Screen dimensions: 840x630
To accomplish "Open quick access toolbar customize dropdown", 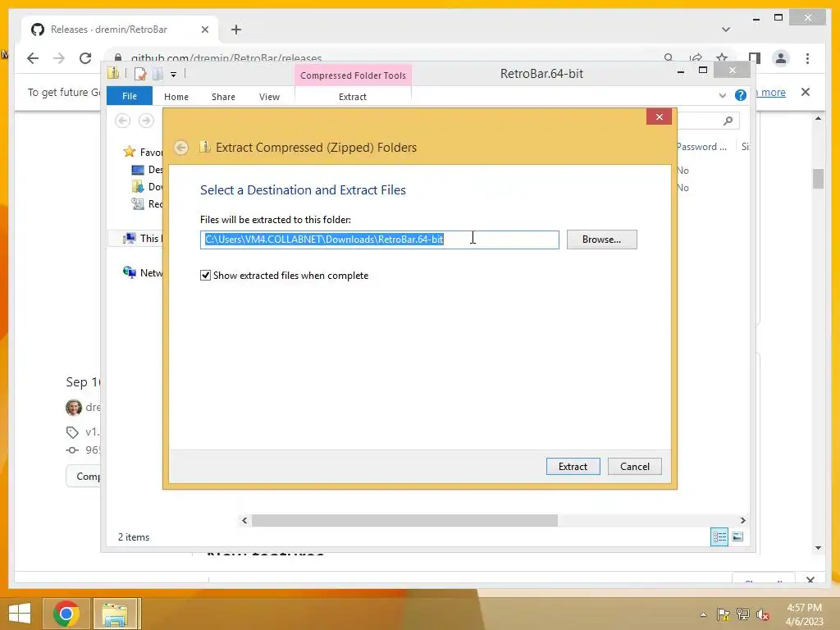I will click(x=174, y=75).
